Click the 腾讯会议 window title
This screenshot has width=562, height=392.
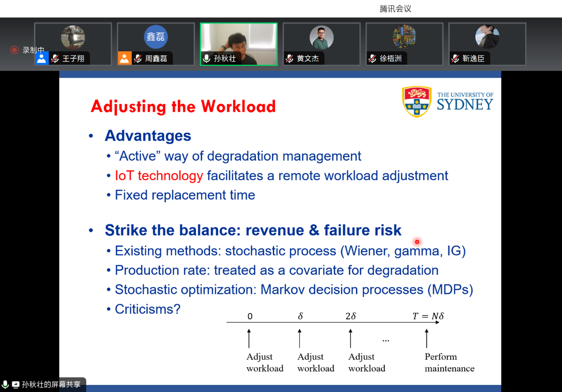coord(395,8)
